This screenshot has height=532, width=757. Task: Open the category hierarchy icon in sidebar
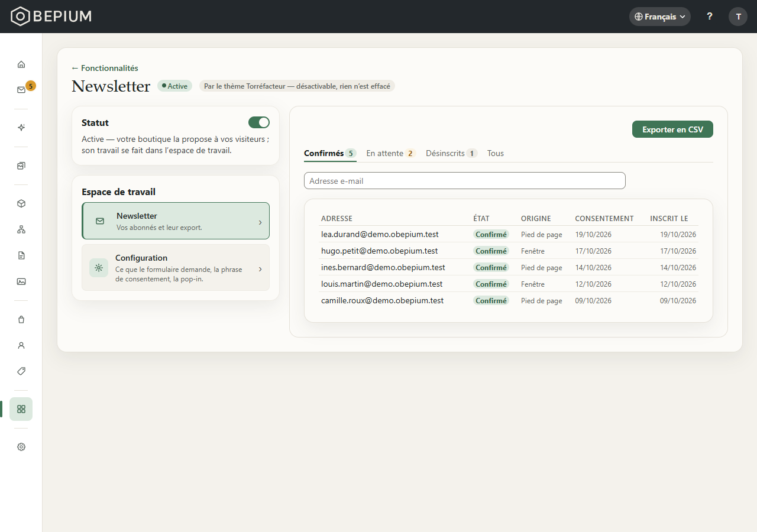[x=21, y=229]
